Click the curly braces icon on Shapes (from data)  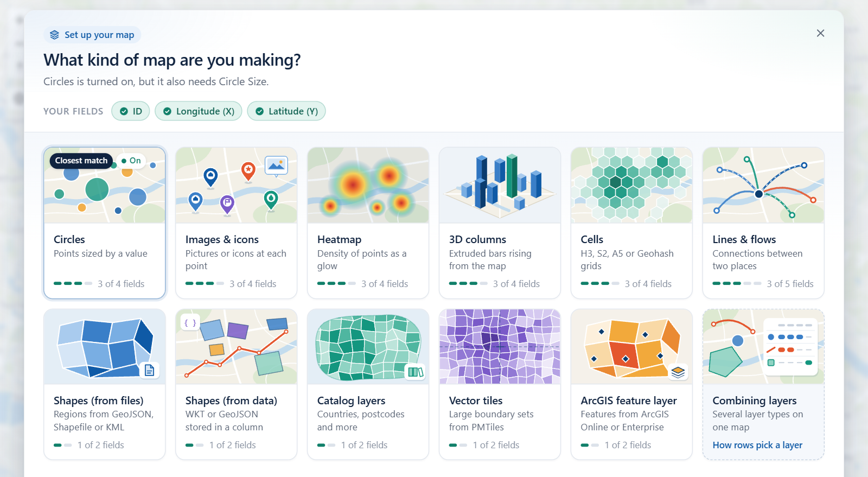(190, 323)
